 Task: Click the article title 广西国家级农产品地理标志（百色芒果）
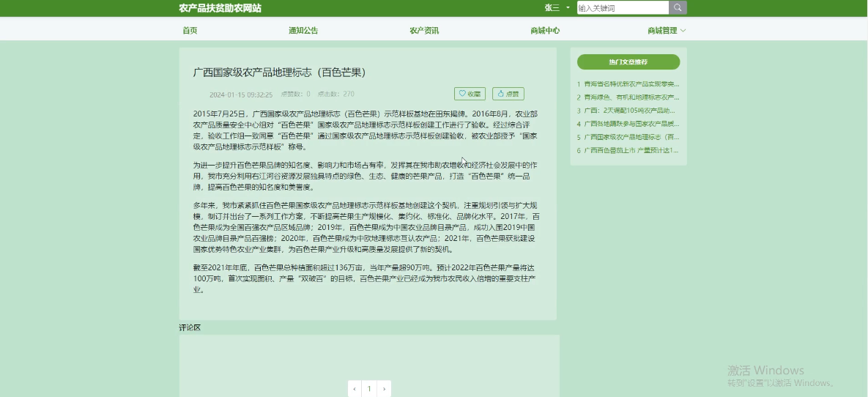point(280,73)
